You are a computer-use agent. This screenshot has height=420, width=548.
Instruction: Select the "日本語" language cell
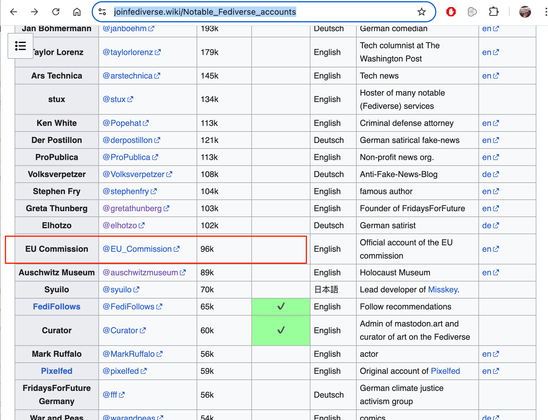[333, 290]
